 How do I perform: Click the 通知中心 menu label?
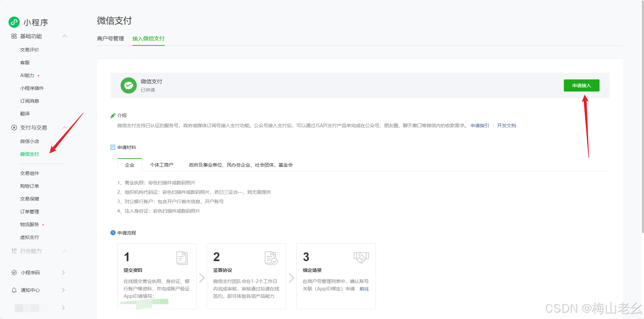click(x=30, y=290)
